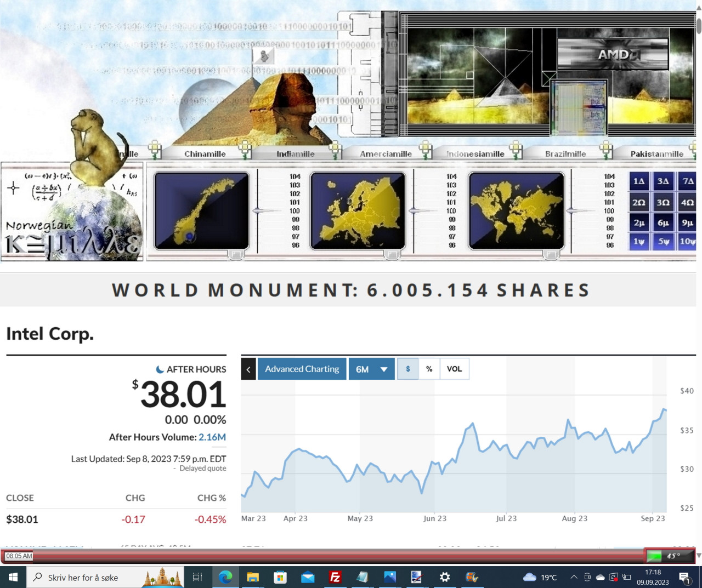Open the Mail app from the taskbar
The width and height of the screenshot is (702, 588).
click(308, 577)
